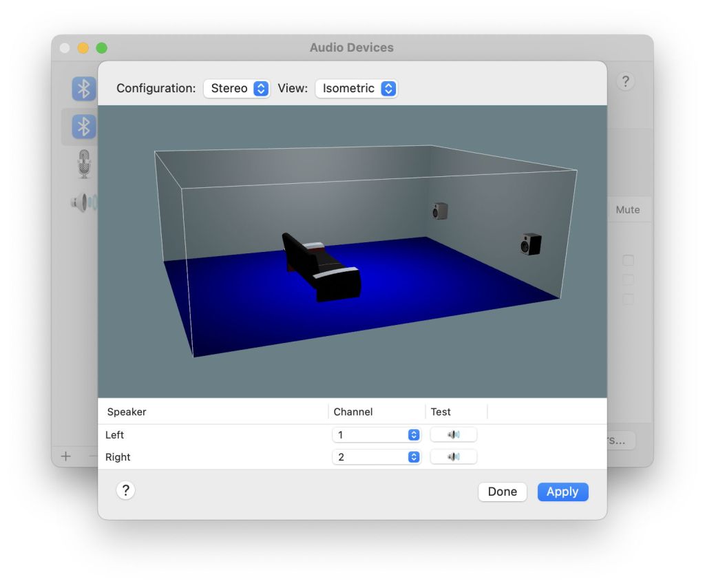Screen dimensions: 705x588
Task: Play test tone for Right speaker
Action: (x=453, y=457)
